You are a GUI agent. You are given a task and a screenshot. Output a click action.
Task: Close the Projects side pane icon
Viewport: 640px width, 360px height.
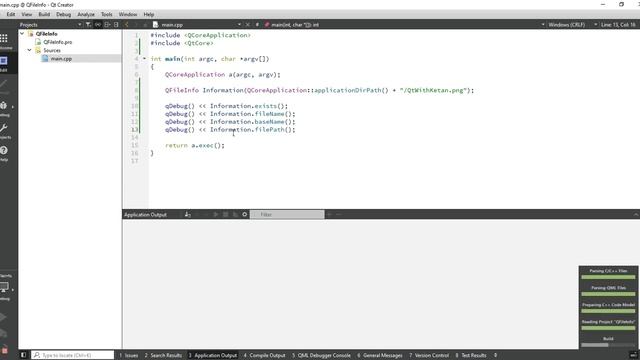[116, 24]
